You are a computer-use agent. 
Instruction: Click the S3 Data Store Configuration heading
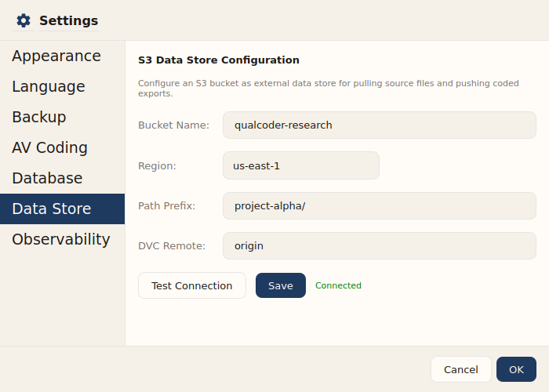(x=219, y=60)
